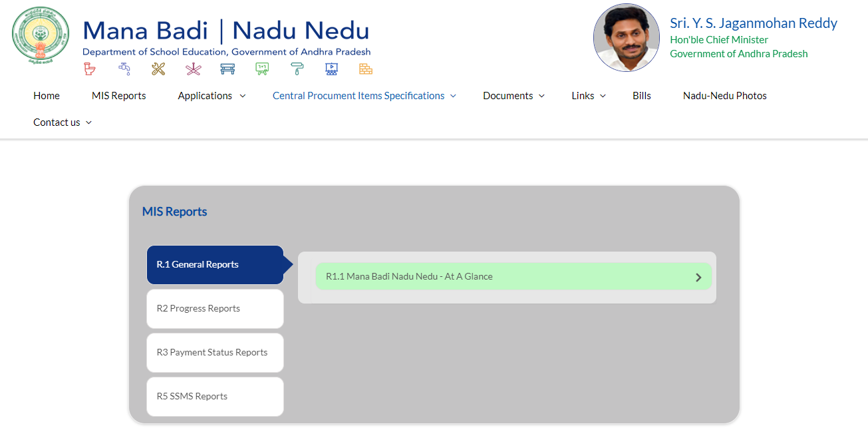
Task: Click the MIS Reports panel heading
Action: (x=175, y=212)
